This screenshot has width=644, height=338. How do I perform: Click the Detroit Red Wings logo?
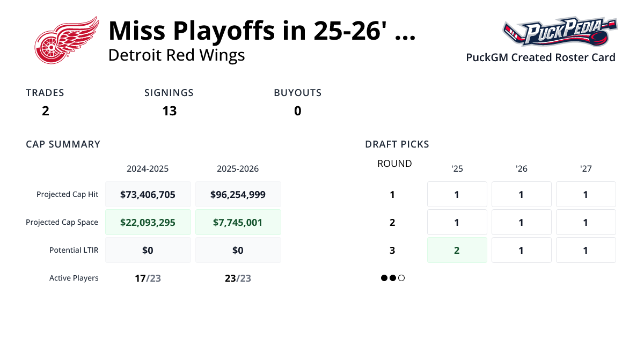(x=67, y=40)
